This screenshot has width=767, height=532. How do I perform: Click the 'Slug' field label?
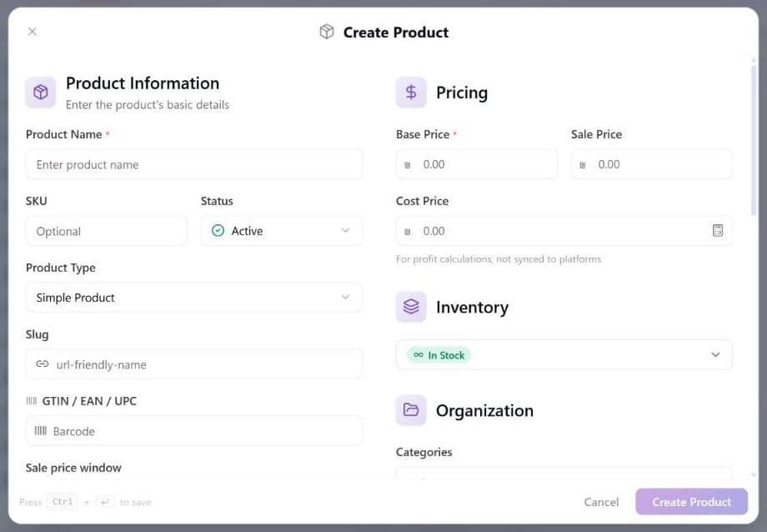click(x=38, y=334)
